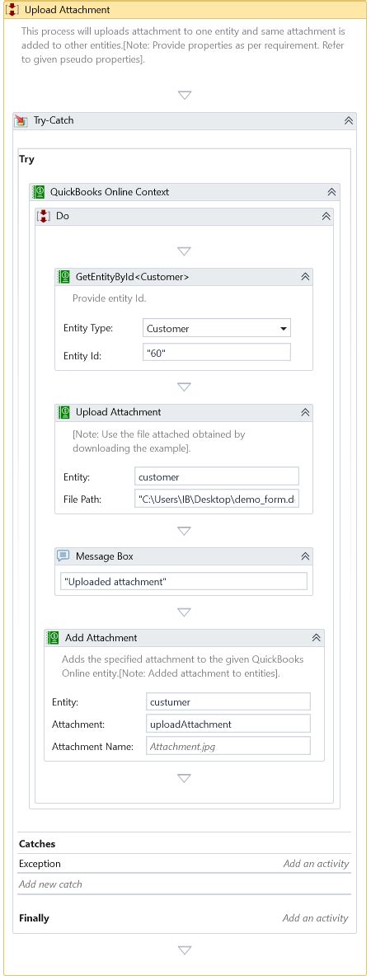
Task: Click the Add Attachment activity icon
Action: 54,638
